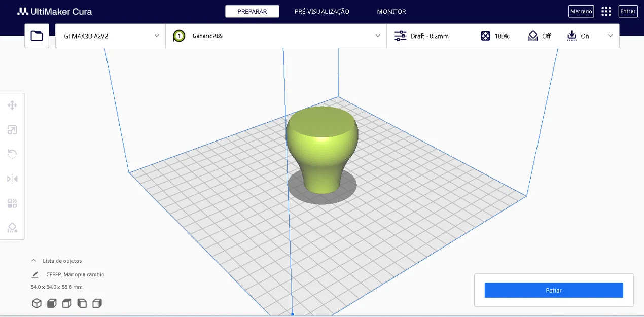Switch to 3D perspective view cube
This screenshot has height=317, width=644.
click(37, 303)
